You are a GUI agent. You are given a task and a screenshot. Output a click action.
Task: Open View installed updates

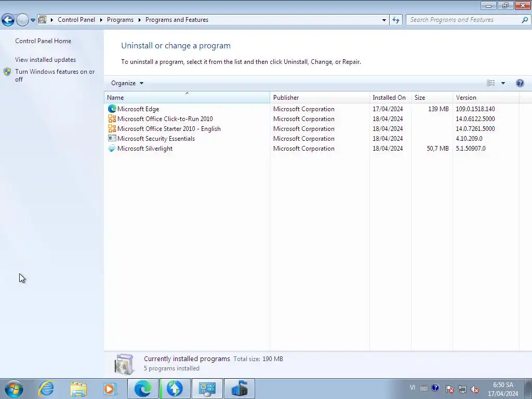46,59
